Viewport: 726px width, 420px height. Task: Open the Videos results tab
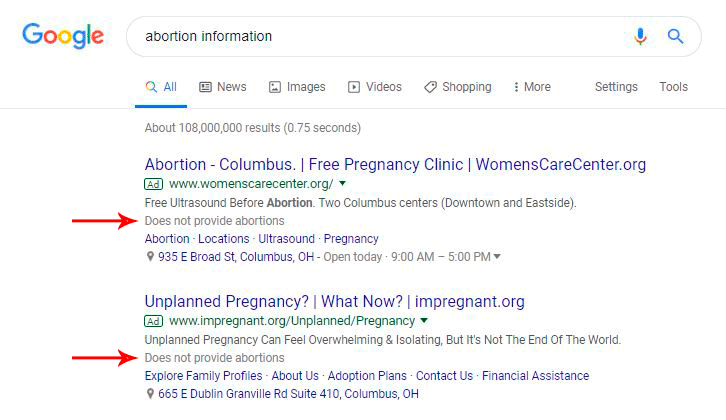(374, 87)
